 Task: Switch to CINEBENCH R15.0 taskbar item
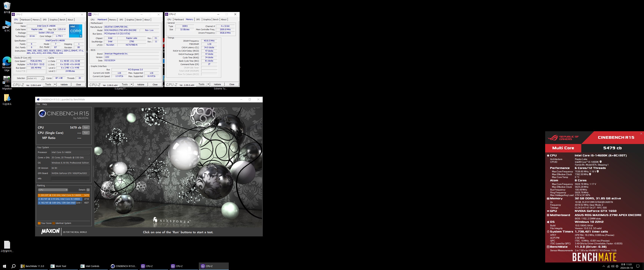124,266
